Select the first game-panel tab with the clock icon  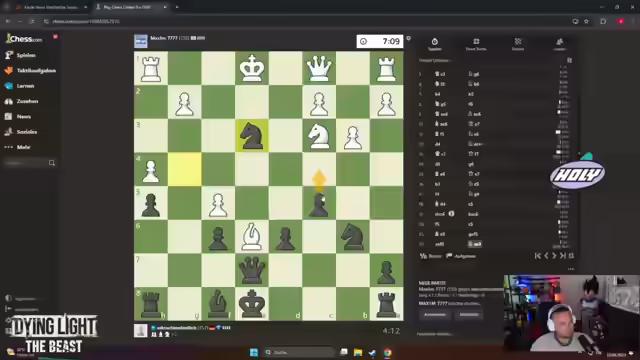pos(434,44)
